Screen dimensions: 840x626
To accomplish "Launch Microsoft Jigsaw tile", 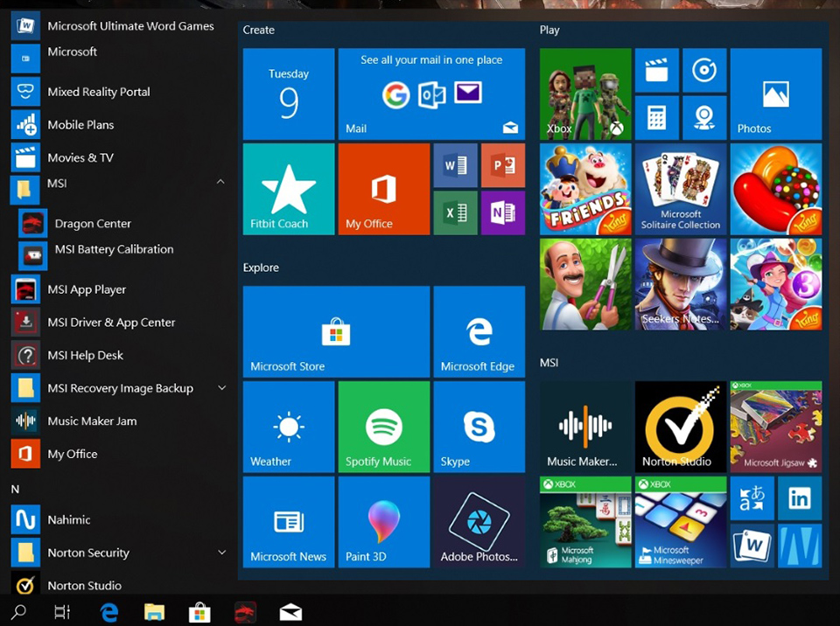I will pyautogui.click(x=776, y=427).
